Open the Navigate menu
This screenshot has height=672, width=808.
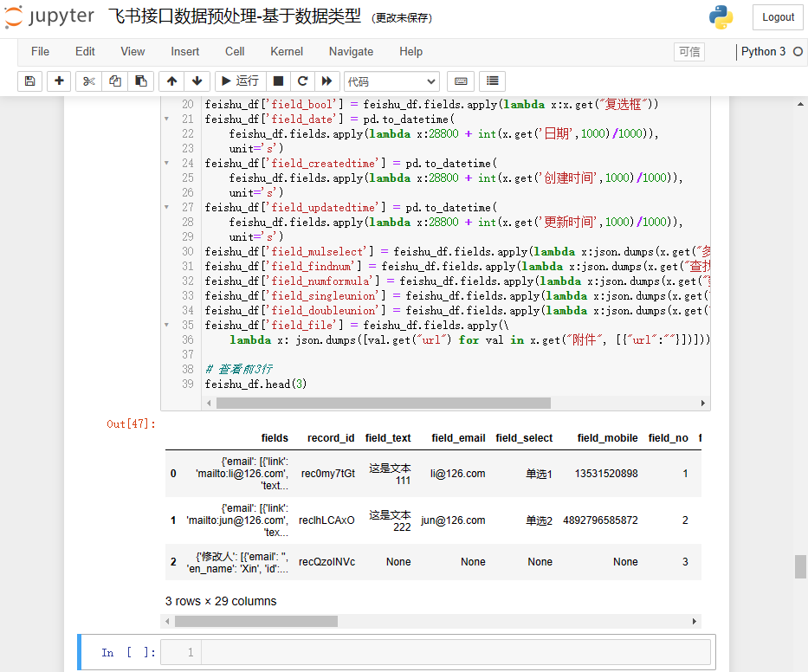[x=351, y=52]
